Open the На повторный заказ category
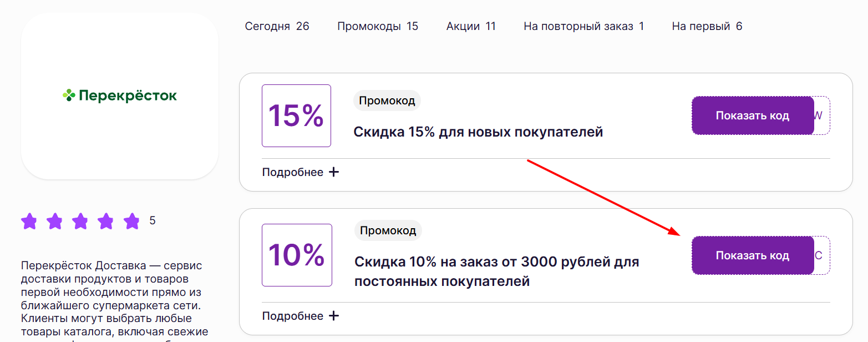Screen dimensions: 868x342 [x=583, y=26]
